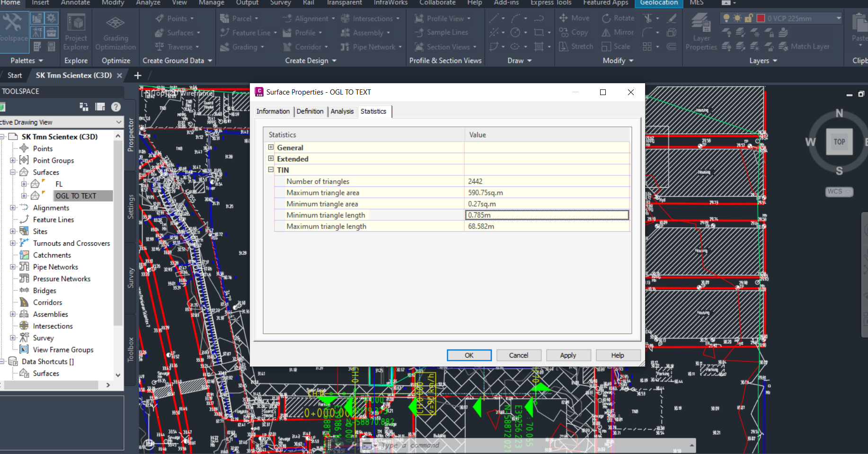
Task: Toggle freeze sun icon for current layer
Action: (737, 18)
